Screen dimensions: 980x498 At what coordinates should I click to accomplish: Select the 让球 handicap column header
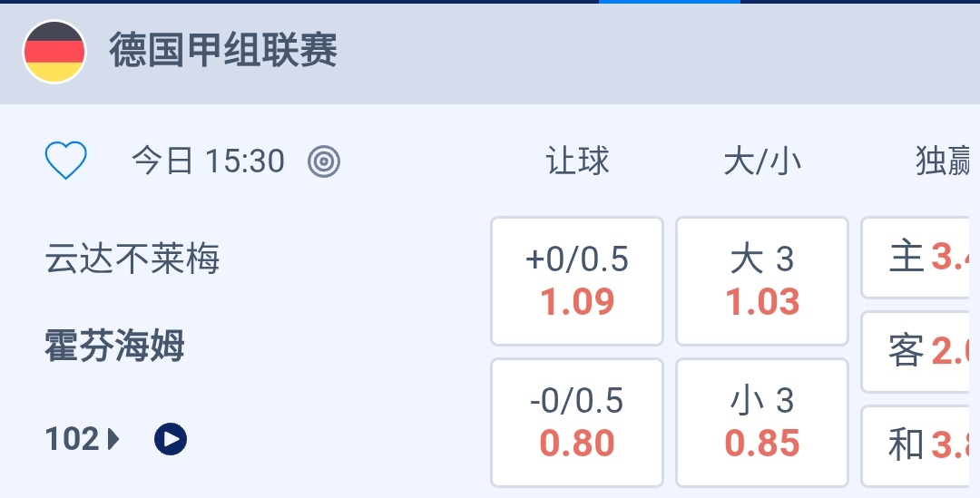click(x=577, y=161)
